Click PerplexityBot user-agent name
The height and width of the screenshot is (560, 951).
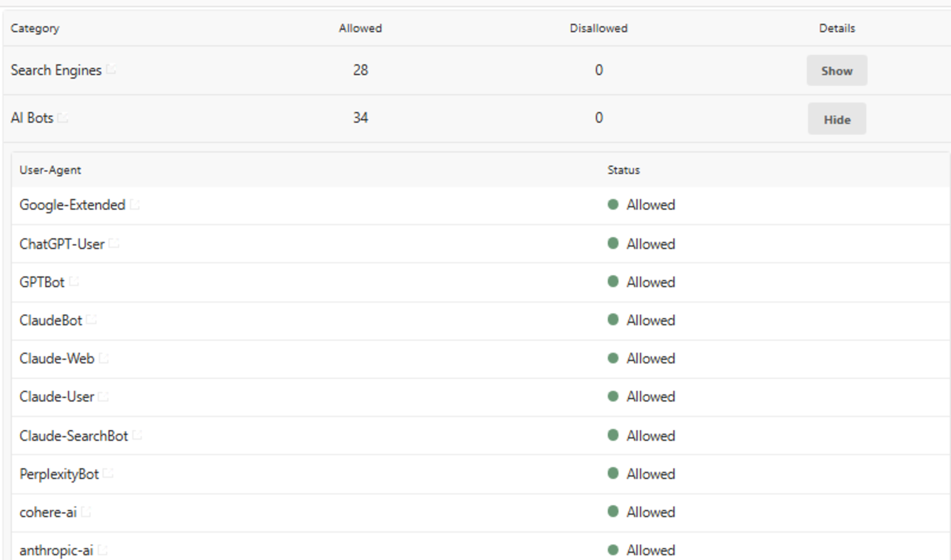pos(59,474)
